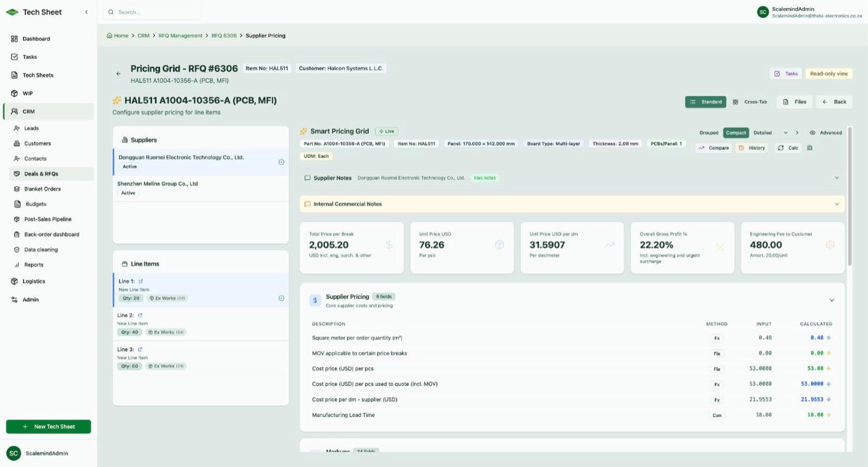The width and height of the screenshot is (868, 467).
Task: Collapse the sidebar with chevron icon
Action: tap(86, 12)
